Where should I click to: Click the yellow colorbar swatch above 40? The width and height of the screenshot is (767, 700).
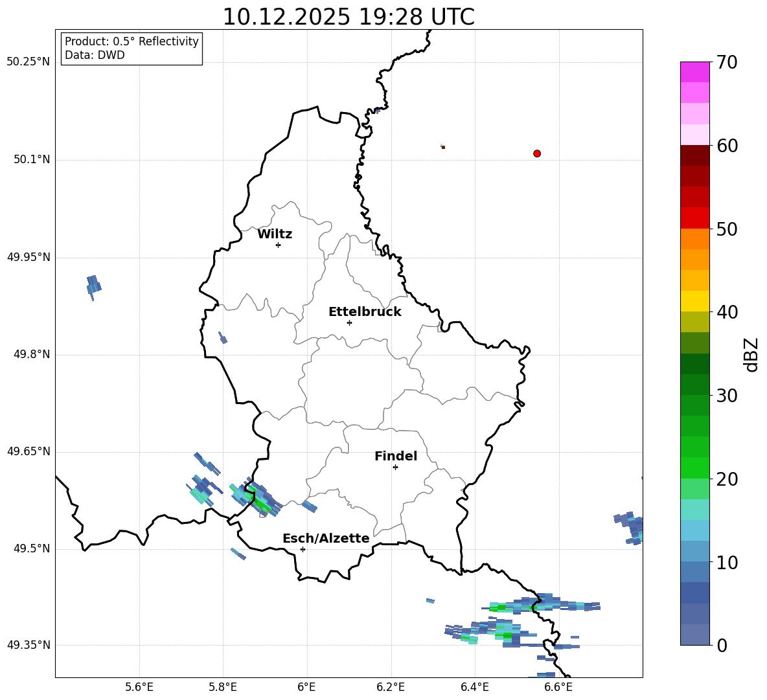tap(694, 301)
